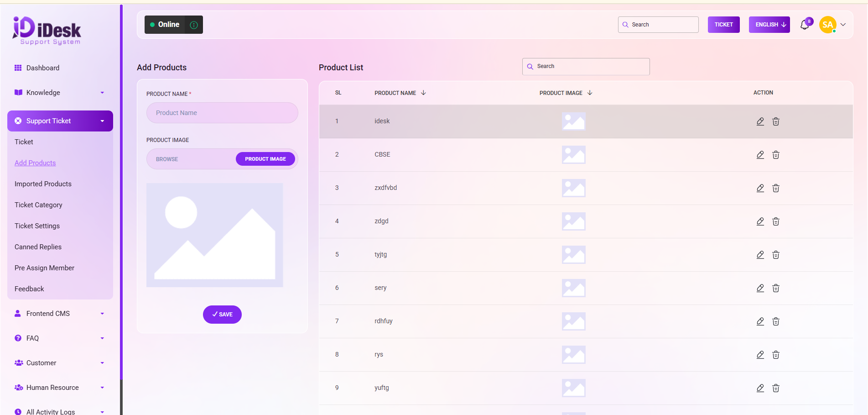The height and width of the screenshot is (415, 868).
Task: Open Ticket Category in sidebar
Action: 38,205
